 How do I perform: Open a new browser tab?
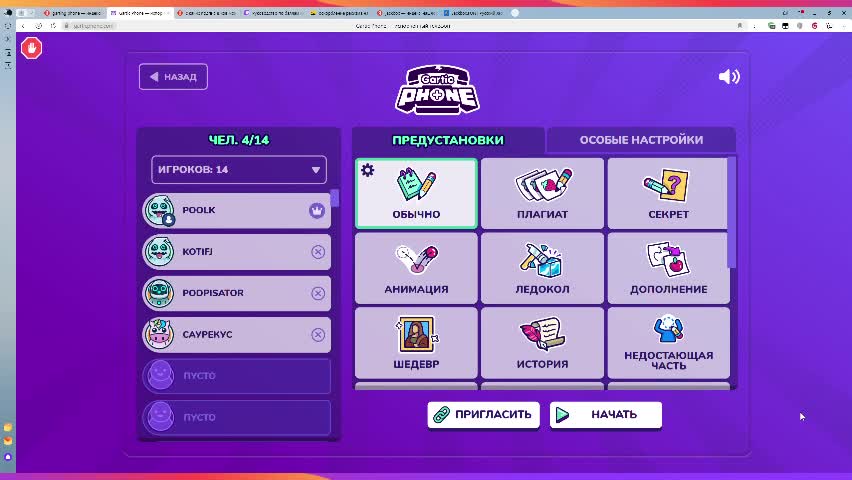click(x=515, y=13)
